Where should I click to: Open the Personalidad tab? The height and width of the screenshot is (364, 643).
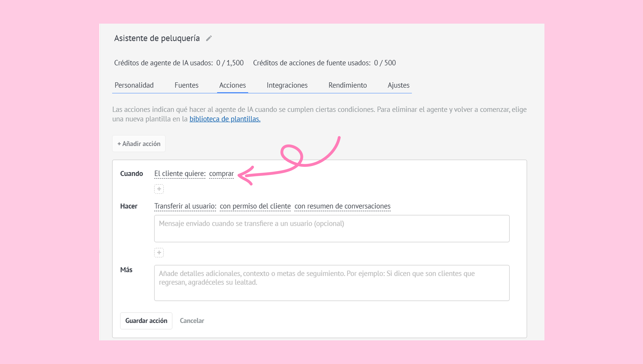click(134, 85)
